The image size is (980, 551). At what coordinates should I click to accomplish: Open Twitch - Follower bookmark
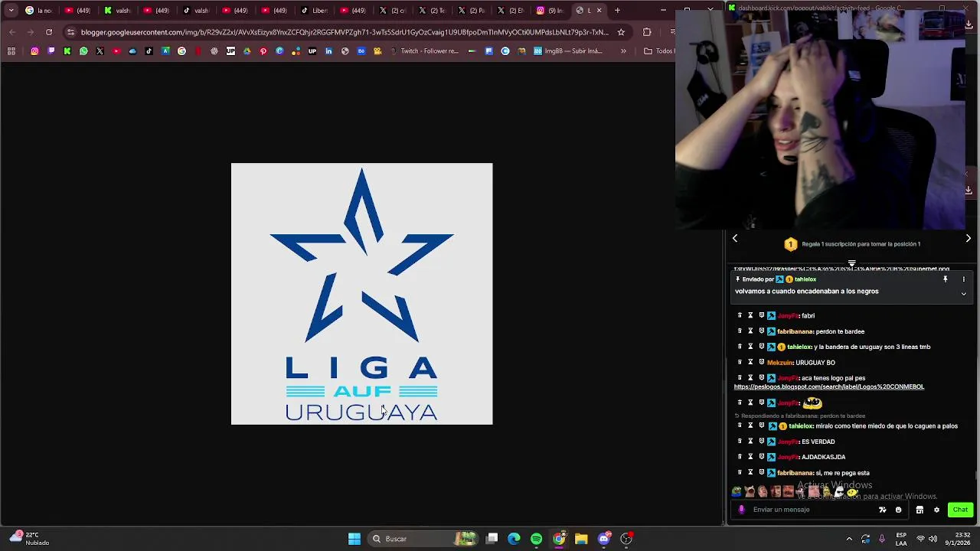(x=425, y=51)
